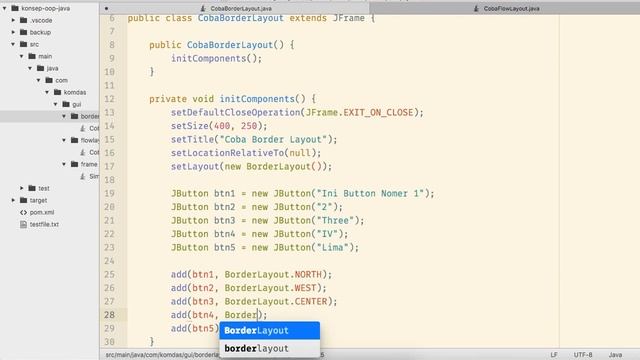Image resolution: width=640 pixels, height=360 pixels.
Task: Click the konsep-oop-java project folder icon
Action: (x=15, y=8)
